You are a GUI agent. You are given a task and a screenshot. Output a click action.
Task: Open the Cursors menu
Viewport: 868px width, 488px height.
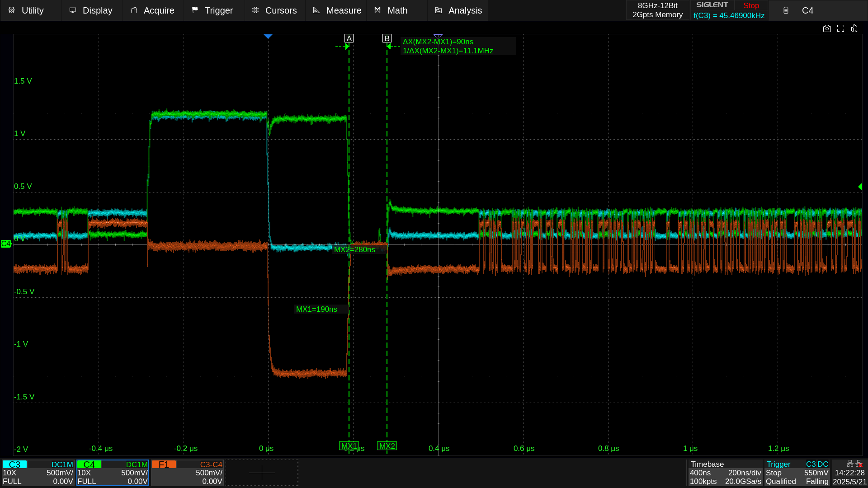point(274,10)
